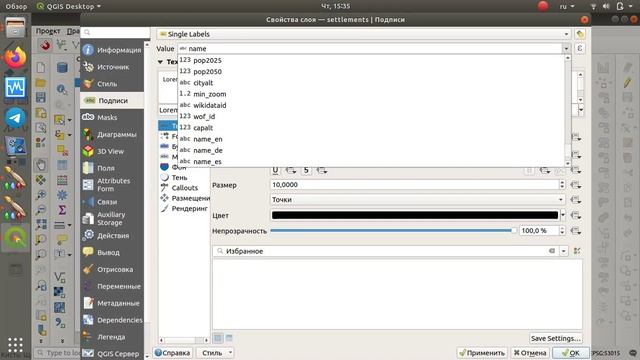This screenshot has height=360, width=640.
Task: Open the Masks section
Action: 112,118
